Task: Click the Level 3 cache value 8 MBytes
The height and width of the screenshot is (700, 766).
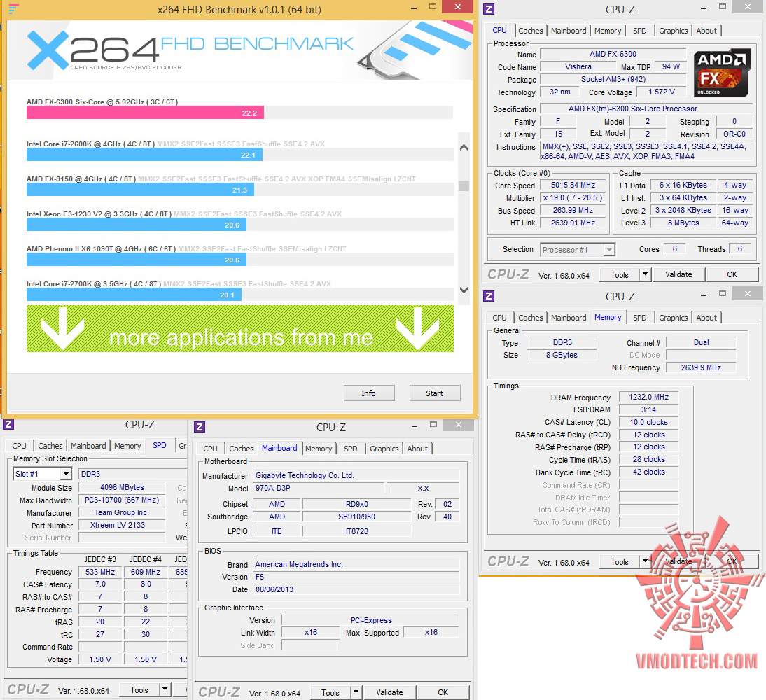Action: coord(683,223)
